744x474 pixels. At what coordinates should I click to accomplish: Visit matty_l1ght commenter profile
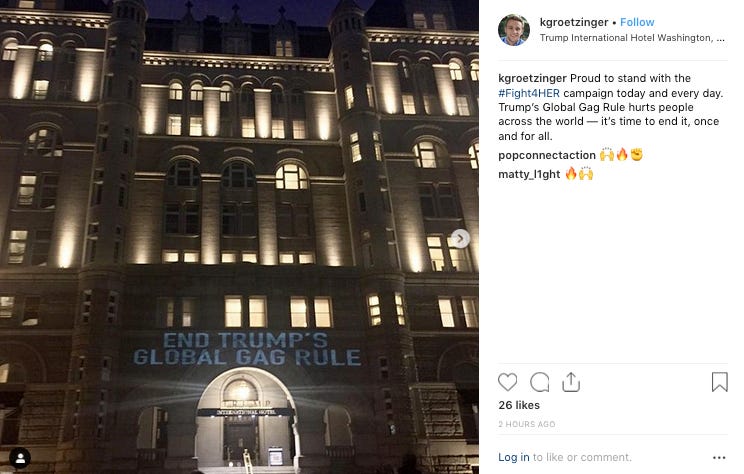pos(529,174)
